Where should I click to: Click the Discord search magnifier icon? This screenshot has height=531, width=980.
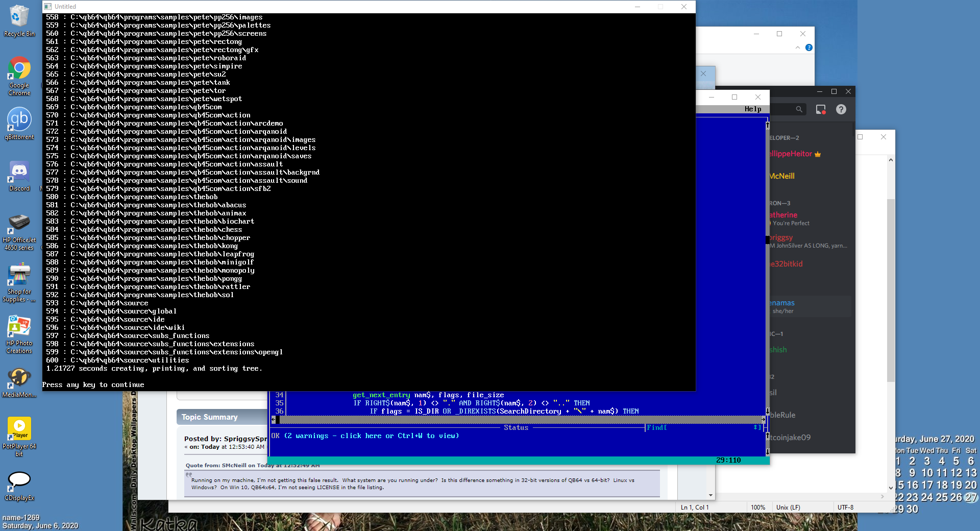[x=799, y=109]
